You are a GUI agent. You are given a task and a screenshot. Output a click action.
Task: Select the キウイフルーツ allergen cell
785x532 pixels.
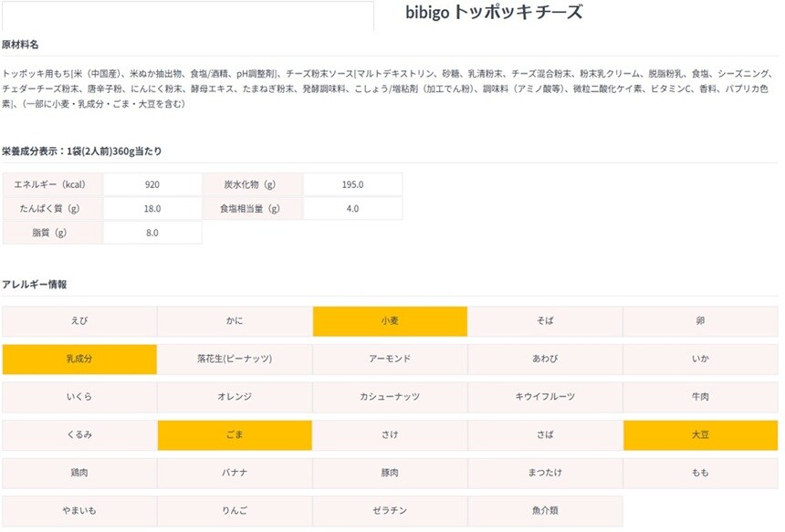coord(545,397)
